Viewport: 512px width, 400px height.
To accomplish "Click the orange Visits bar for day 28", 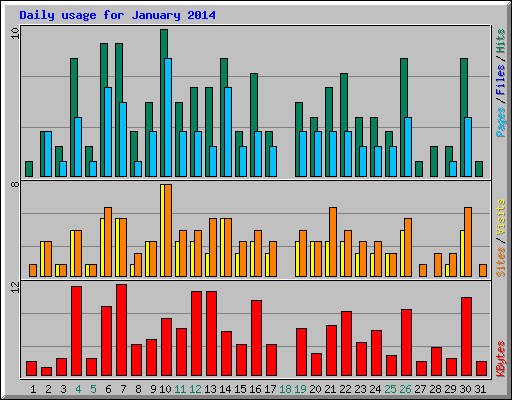I will [438, 265].
